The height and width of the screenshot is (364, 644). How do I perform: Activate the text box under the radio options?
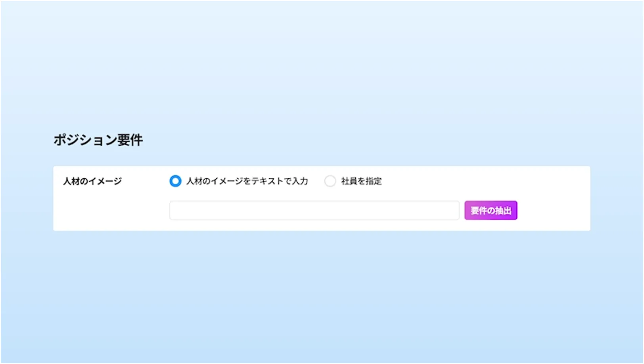(x=314, y=210)
